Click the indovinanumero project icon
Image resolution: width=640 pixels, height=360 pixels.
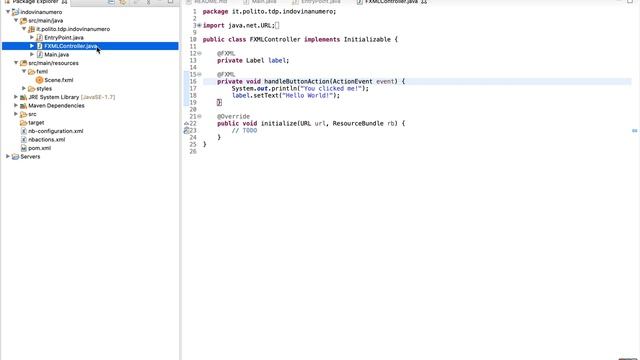[16, 12]
